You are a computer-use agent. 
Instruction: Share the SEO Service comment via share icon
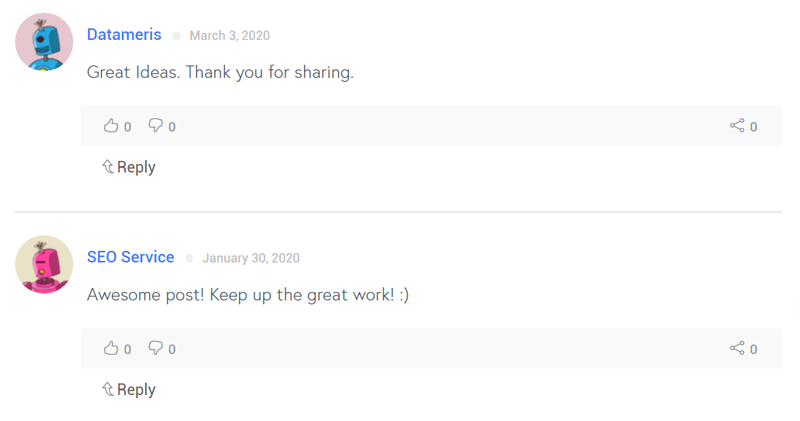(x=737, y=348)
